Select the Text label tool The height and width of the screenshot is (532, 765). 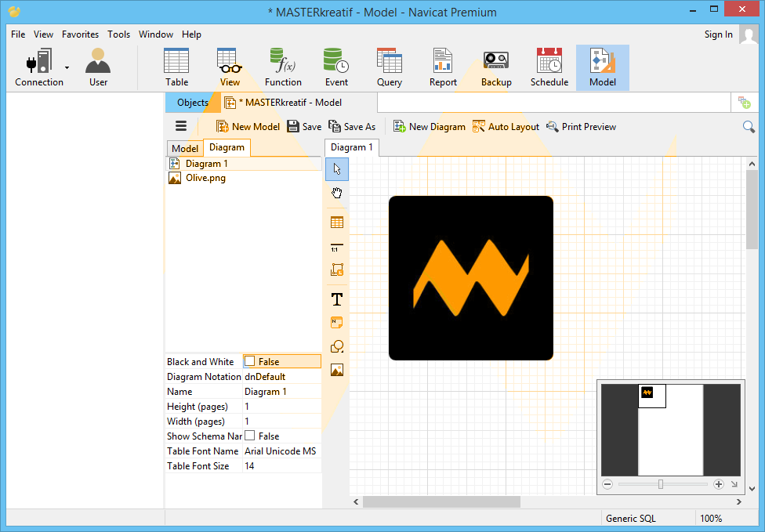tap(336, 299)
